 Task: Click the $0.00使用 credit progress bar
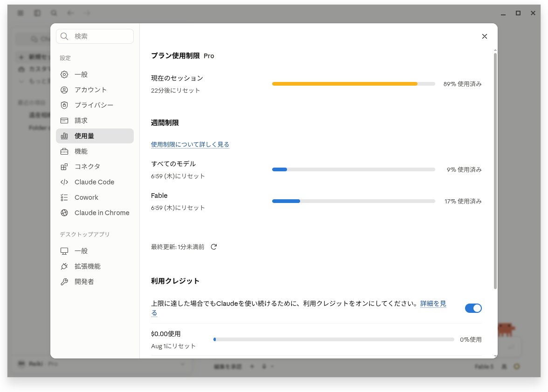coord(334,339)
